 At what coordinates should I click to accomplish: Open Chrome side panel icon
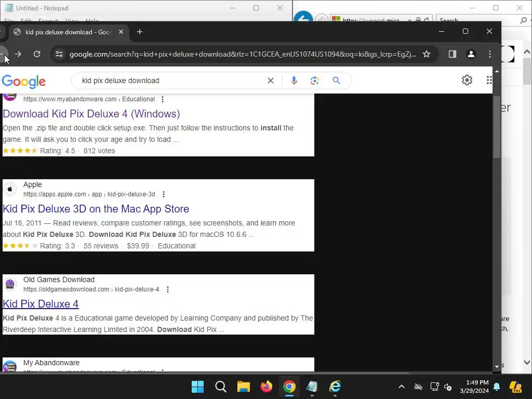coord(453,54)
